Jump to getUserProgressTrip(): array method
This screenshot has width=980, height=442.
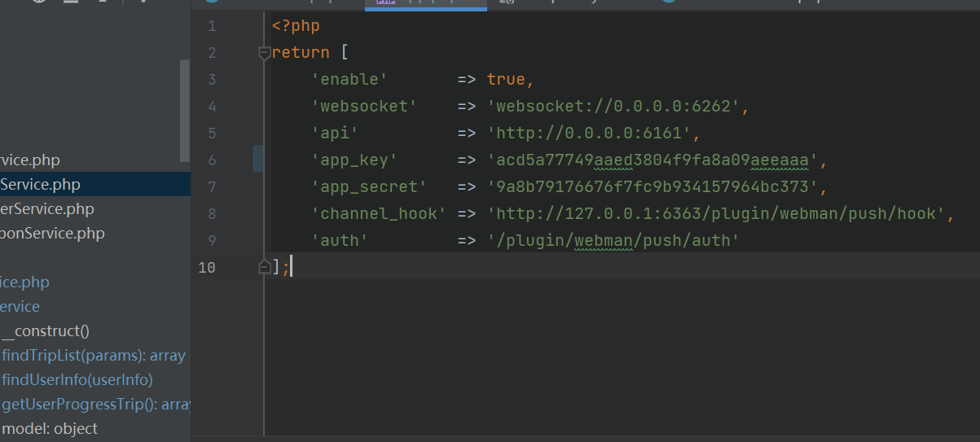click(x=95, y=405)
